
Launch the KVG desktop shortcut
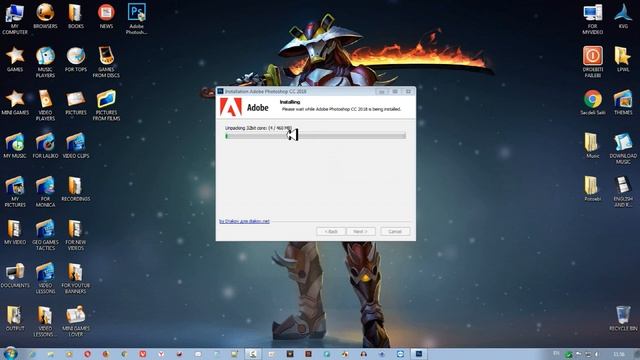[x=623, y=16]
